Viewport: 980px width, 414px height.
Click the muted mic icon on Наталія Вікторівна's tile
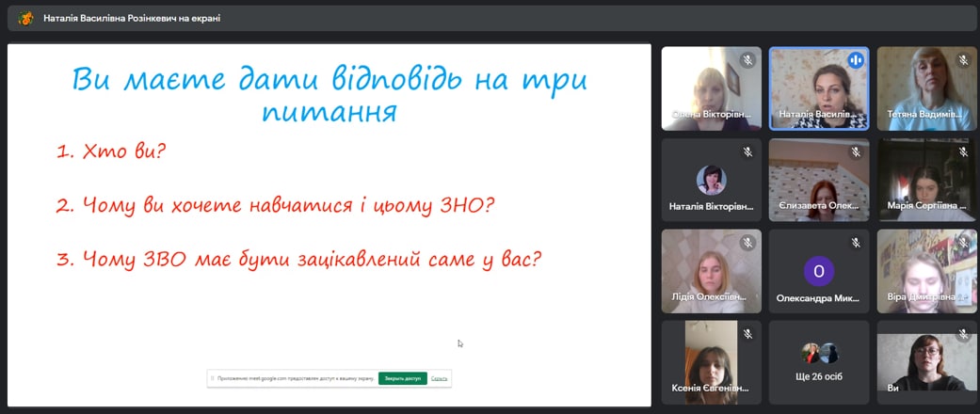point(748,151)
